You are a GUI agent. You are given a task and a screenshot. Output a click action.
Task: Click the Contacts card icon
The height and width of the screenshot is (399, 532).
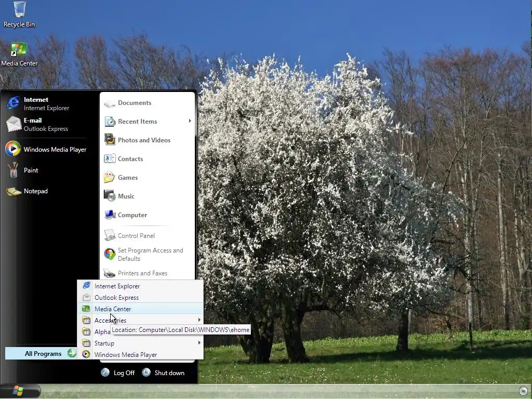pos(110,158)
